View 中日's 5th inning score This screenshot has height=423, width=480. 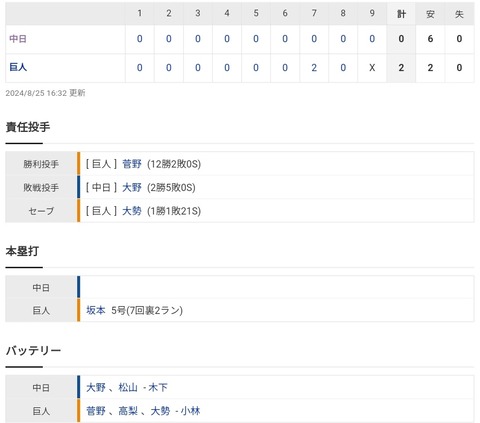coord(256,39)
